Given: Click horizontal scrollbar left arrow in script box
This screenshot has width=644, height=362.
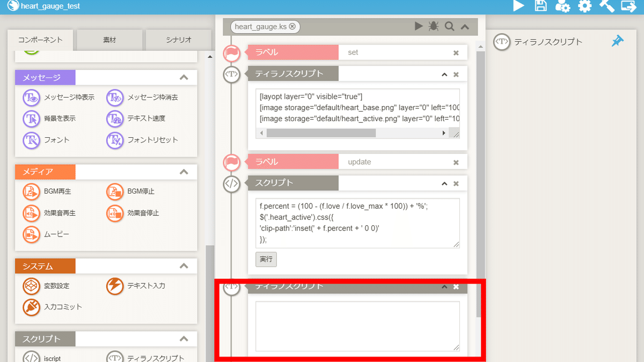Looking at the screenshot, I should (x=262, y=133).
